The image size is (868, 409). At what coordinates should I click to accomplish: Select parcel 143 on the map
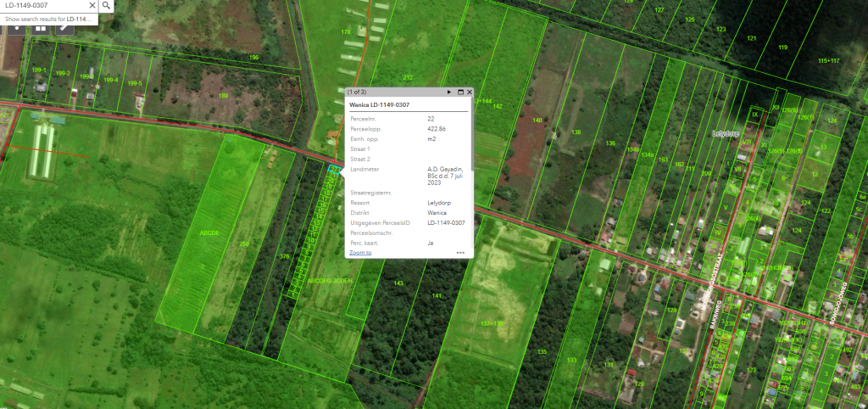[x=398, y=283]
